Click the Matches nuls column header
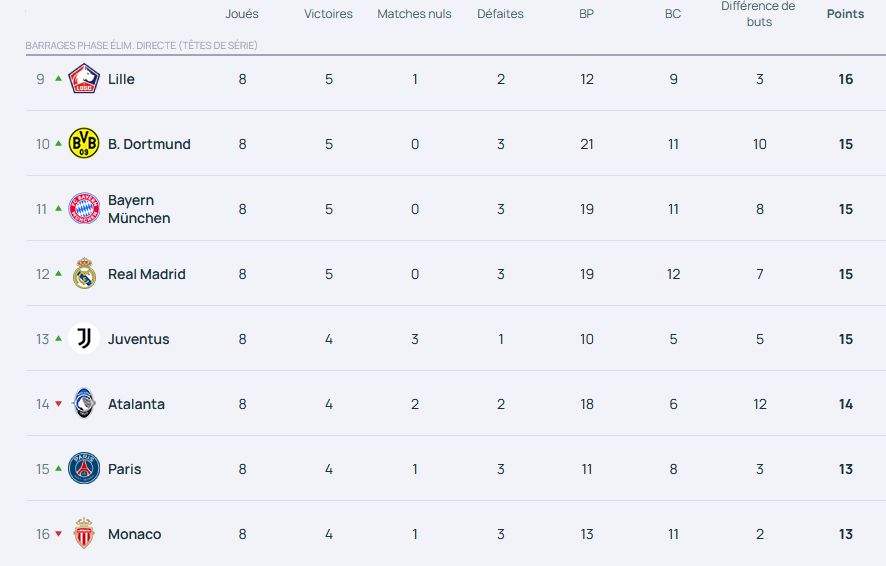Viewport: 886px width, 566px height. pyautogui.click(x=414, y=14)
